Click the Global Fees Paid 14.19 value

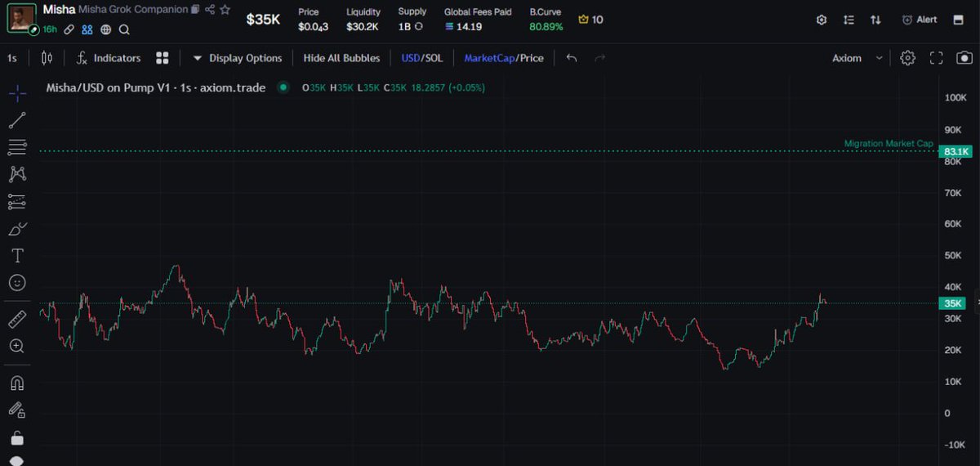[x=464, y=26]
